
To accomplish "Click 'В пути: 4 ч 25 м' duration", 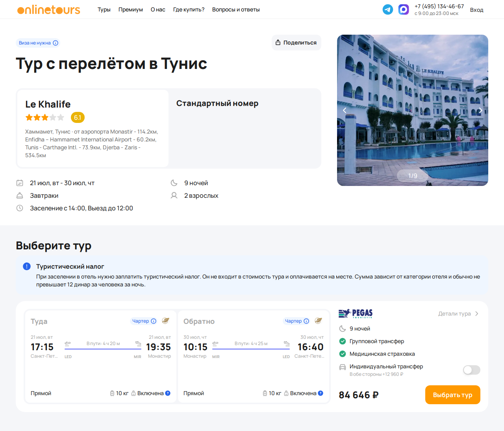I will coord(251,344).
